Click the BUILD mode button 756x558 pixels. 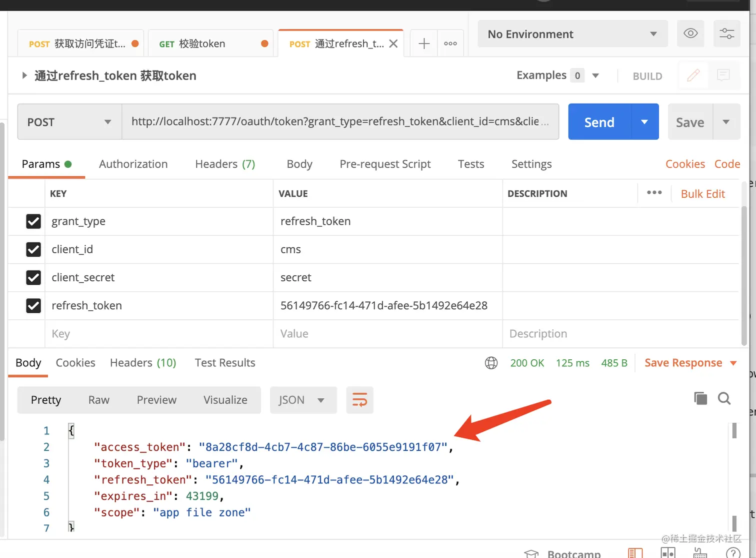(647, 76)
